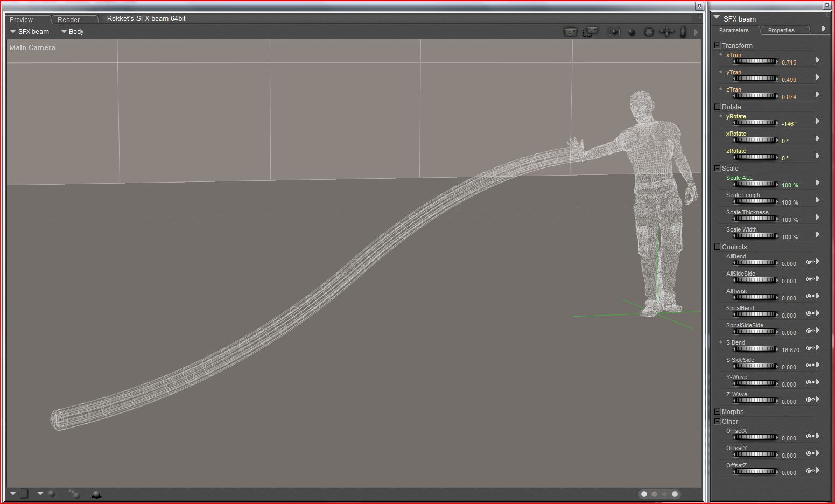Image resolution: width=835 pixels, height=504 pixels.
Task: Open the Properties tab
Action: [781, 30]
